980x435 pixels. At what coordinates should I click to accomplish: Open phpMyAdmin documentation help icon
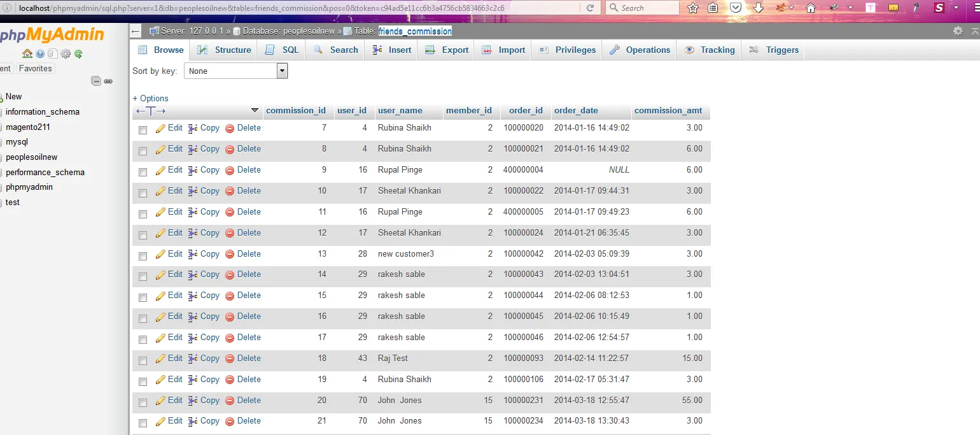(40, 53)
